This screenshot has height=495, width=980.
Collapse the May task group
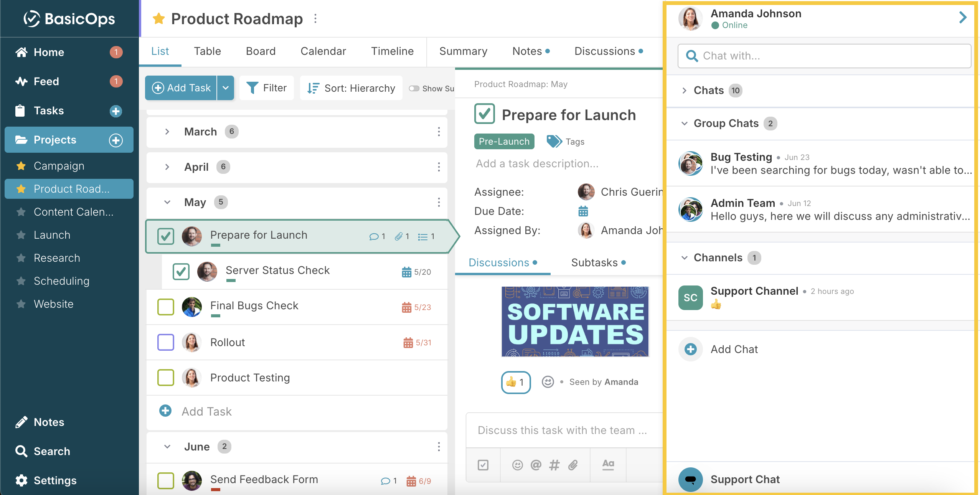167,202
